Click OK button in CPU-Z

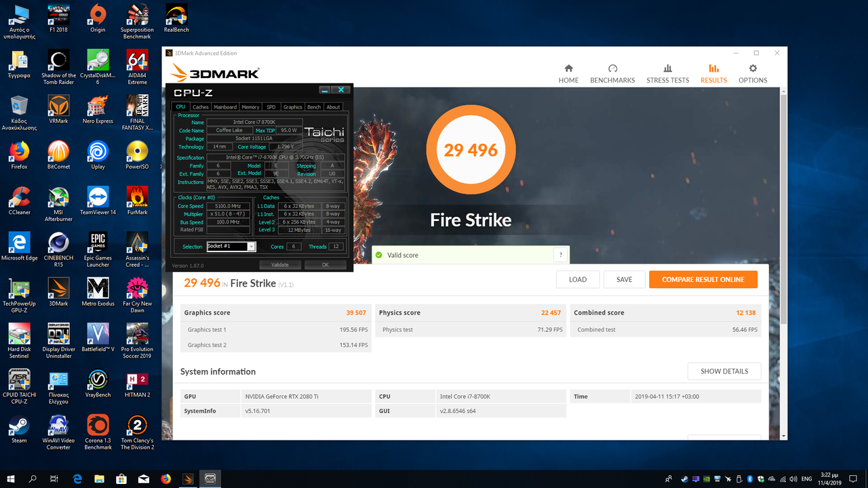point(325,265)
